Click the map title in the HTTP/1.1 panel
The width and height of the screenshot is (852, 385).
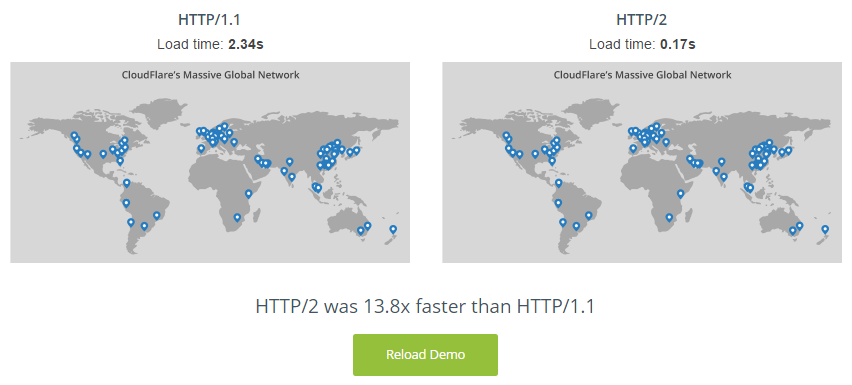[210, 75]
